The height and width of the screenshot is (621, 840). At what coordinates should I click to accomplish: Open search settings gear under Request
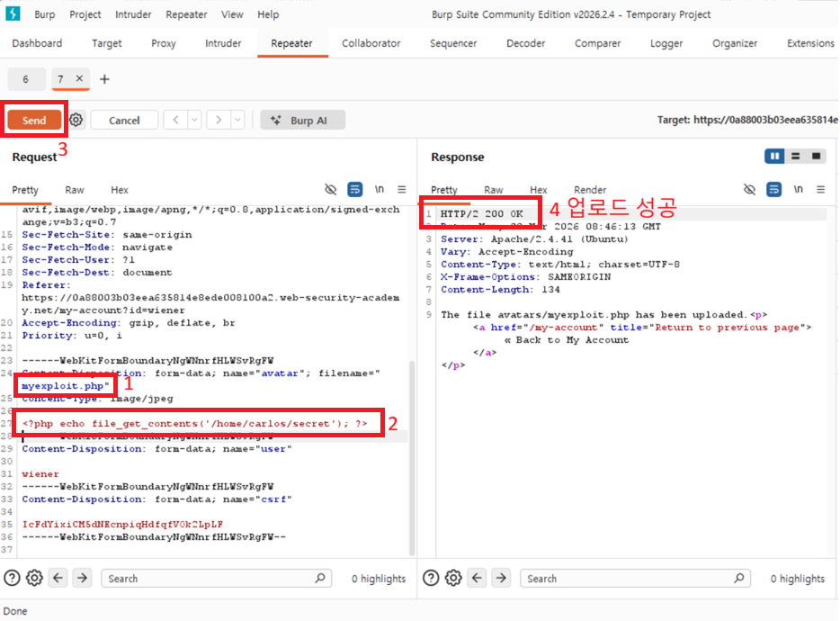34,578
